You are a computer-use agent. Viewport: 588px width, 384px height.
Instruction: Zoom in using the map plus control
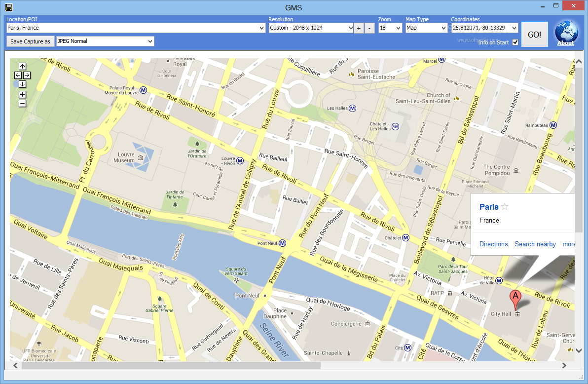point(23,95)
